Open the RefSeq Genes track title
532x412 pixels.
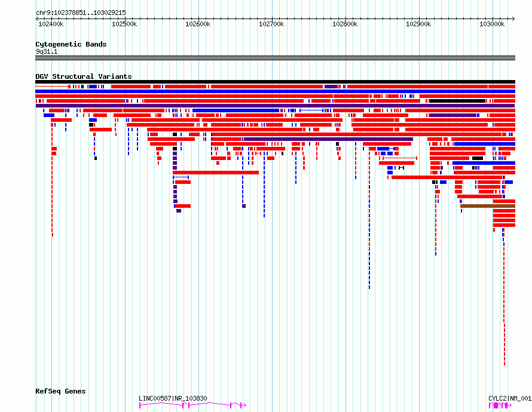coord(60,391)
